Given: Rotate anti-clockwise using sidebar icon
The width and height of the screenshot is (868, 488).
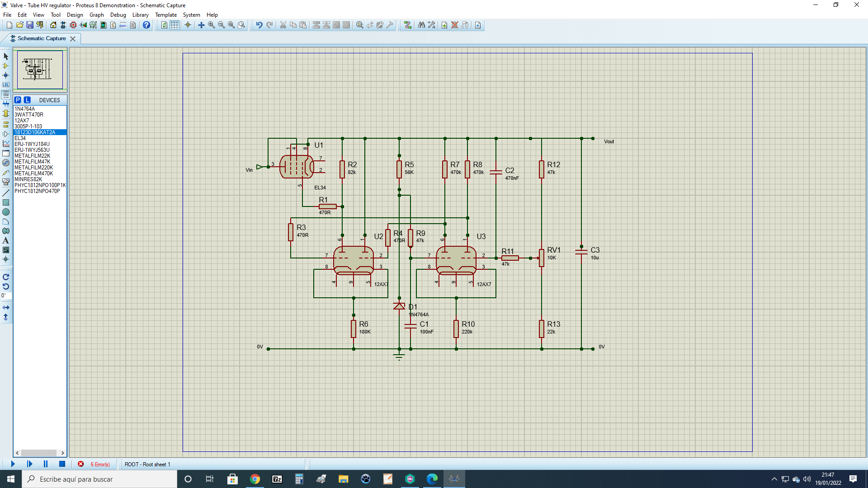Looking at the screenshot, I should (6, 286).
